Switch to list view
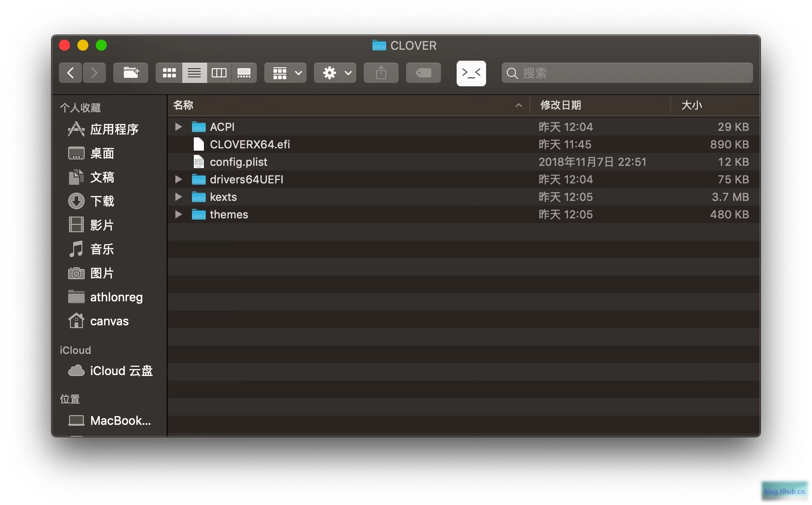This screenshot has width=812, height=505. tap(194, 73)
